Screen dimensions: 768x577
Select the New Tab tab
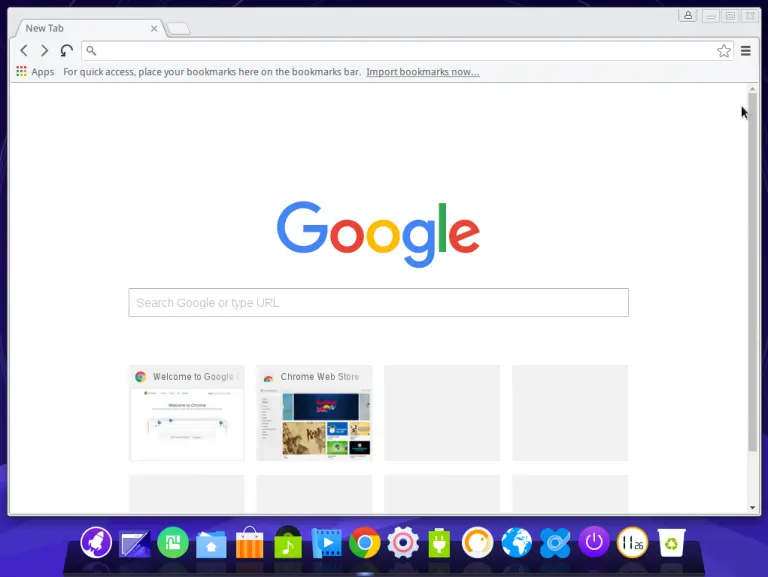pos(80,28)
